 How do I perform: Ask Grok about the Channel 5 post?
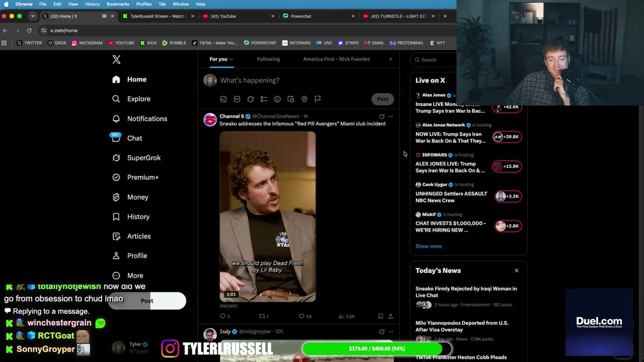click(382, 117)
